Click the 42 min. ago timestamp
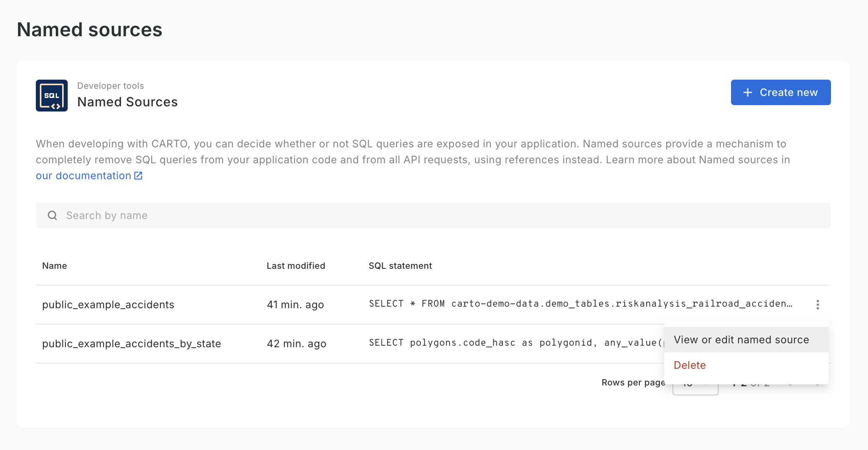 296,344
